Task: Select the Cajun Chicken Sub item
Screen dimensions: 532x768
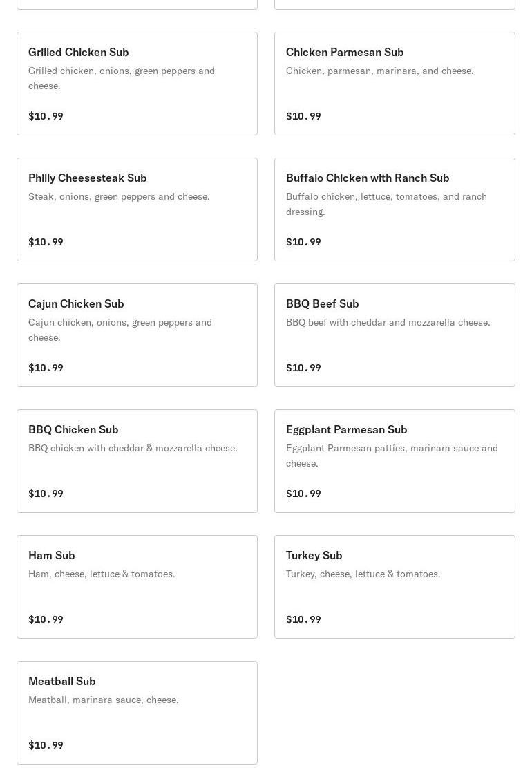Action: [x=137, y=335]
